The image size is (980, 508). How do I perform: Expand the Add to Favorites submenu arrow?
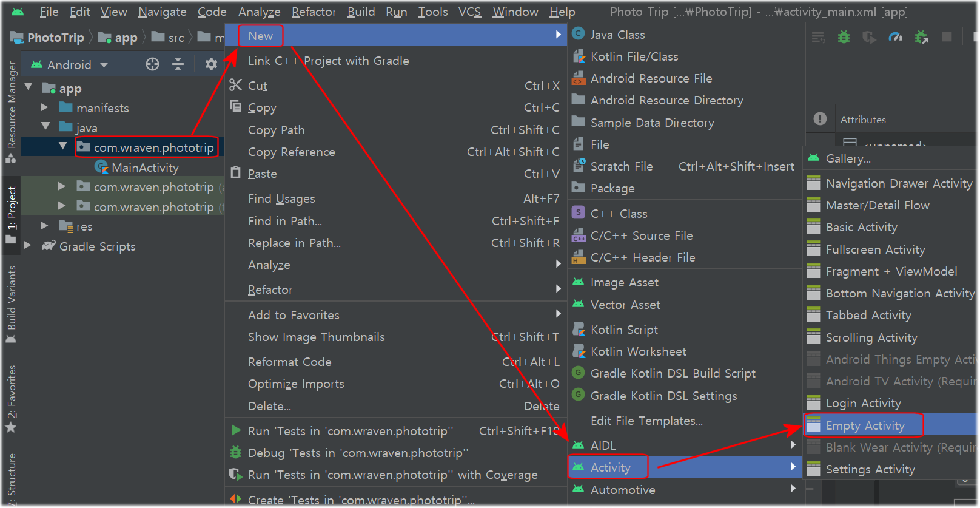(x=558, y=314)
